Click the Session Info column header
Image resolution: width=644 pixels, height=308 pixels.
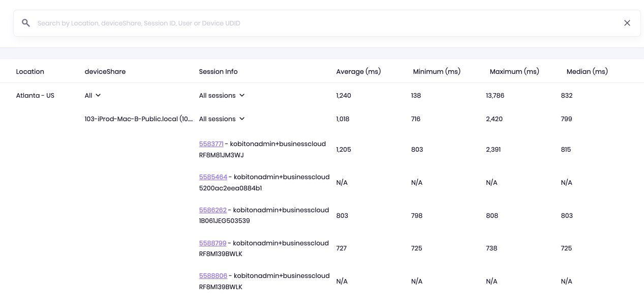[218, 72]
